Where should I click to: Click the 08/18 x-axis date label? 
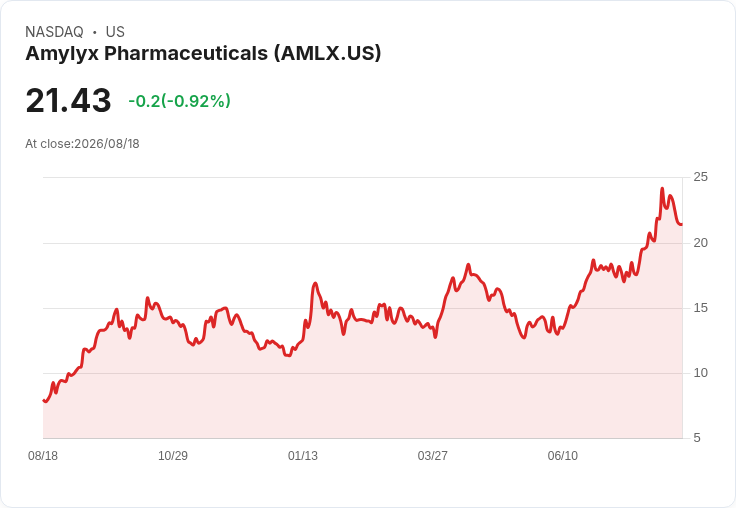click(x=43, y=456)
